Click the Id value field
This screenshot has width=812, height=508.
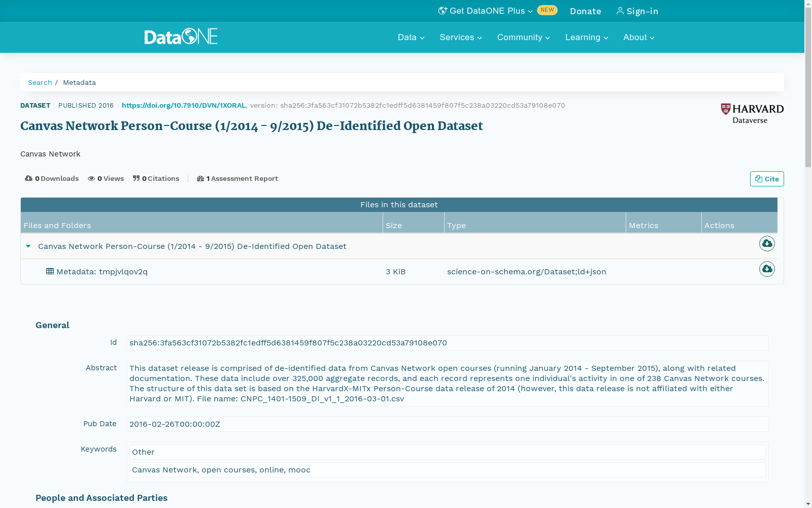coord(448,343)
